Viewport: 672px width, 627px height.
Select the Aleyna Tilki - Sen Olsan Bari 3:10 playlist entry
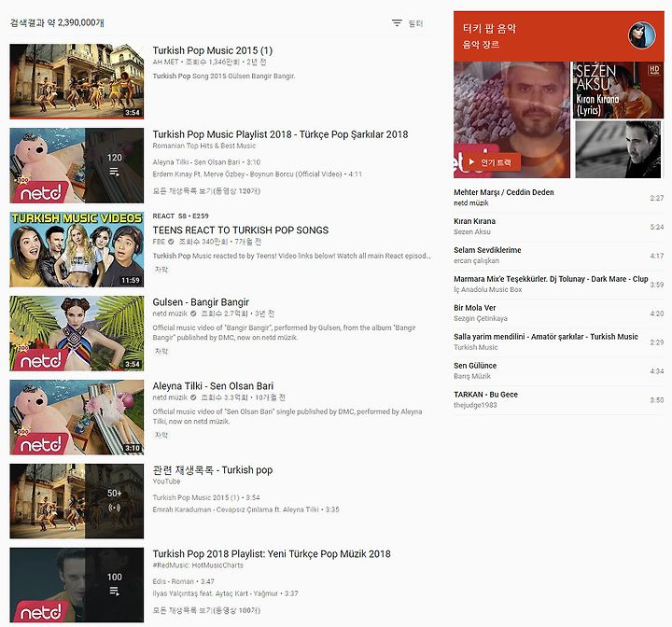click(x=206, y=162)
